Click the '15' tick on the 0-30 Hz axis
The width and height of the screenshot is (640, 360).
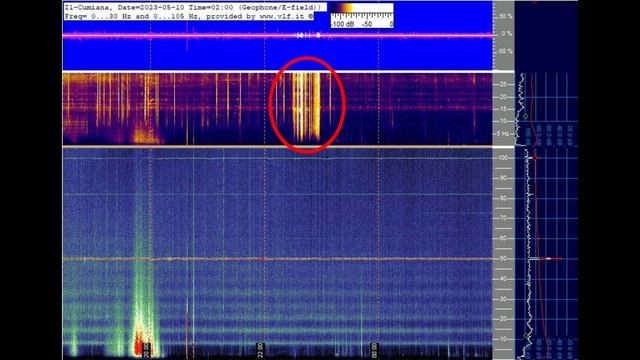[x=503, y=109]
